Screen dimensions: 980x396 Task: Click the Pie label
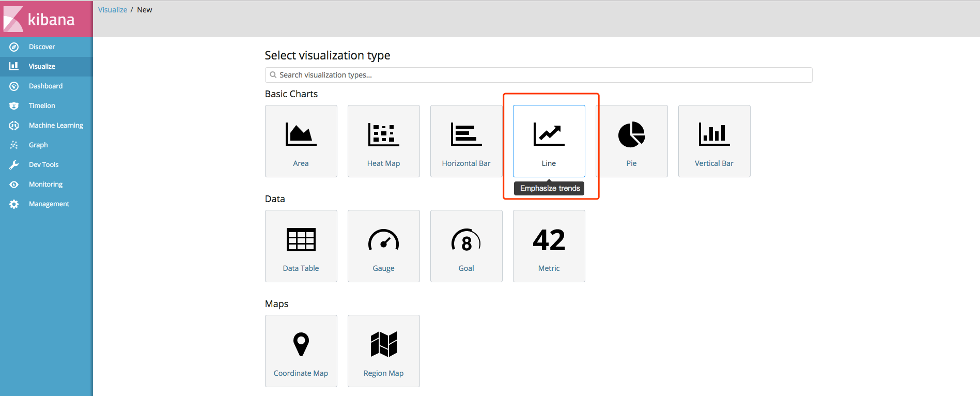click(631, 163)
